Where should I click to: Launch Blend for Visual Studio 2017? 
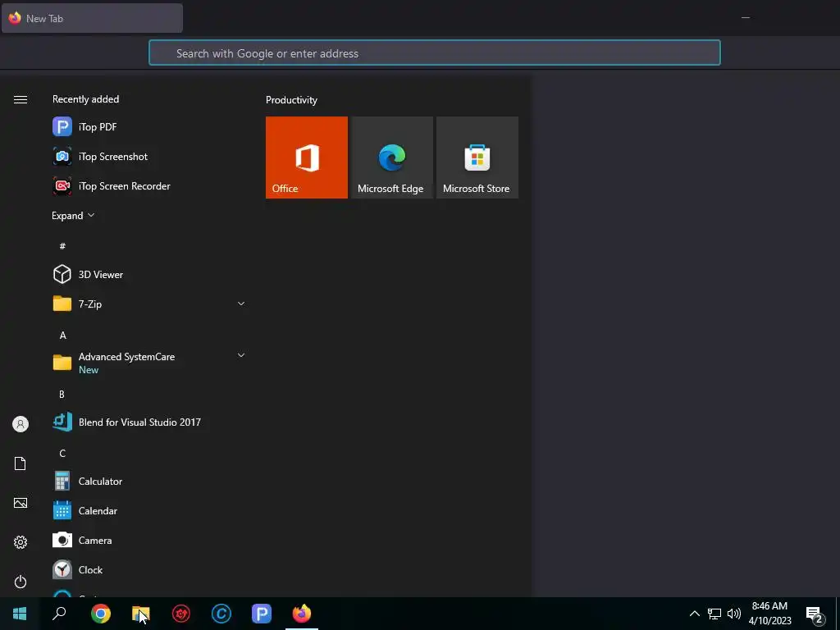[148, 422]
